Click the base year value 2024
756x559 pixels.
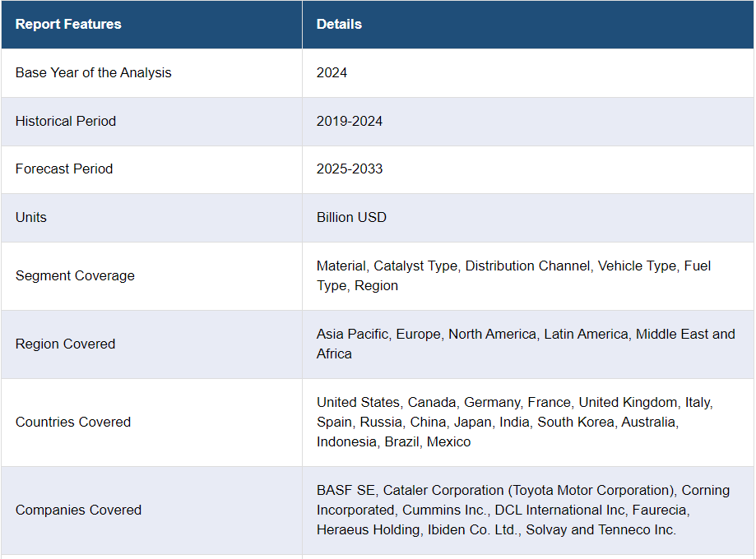point(332,72)
